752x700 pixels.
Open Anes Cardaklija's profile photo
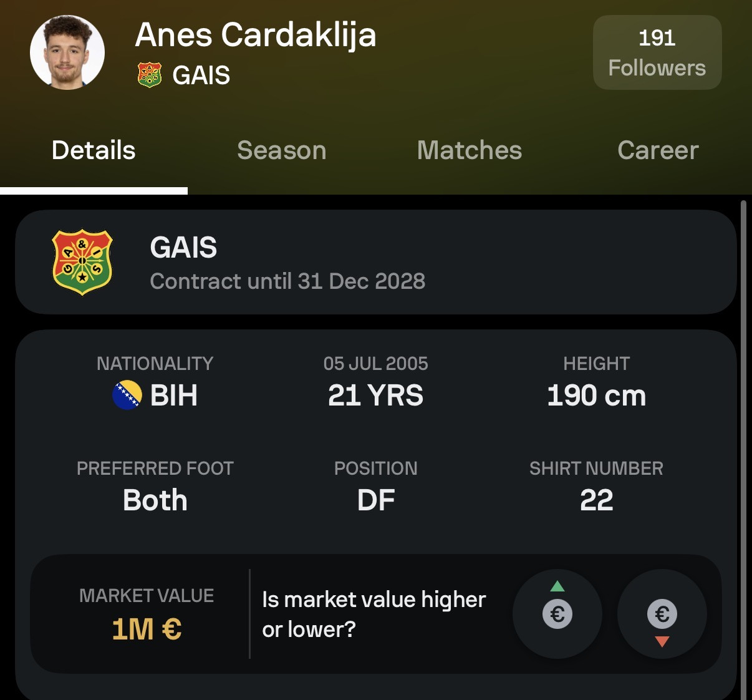pos(67,52)
